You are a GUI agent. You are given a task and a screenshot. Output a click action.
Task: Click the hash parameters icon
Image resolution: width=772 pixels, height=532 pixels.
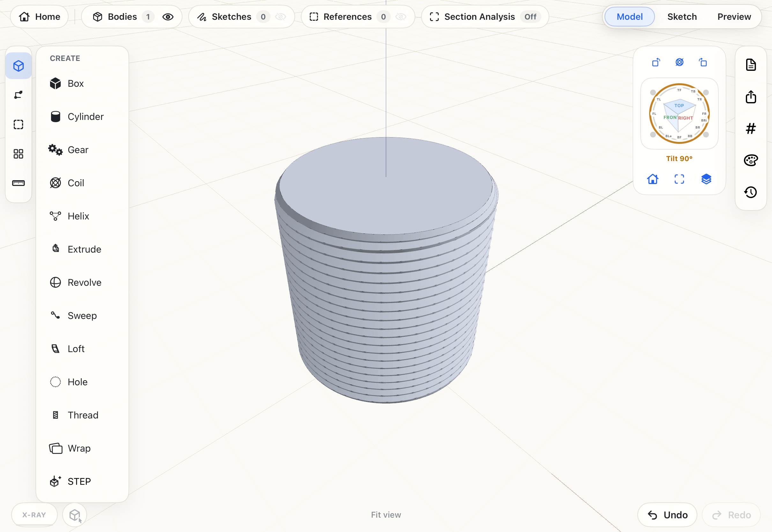pyautogui.click(x=751, y=128)
